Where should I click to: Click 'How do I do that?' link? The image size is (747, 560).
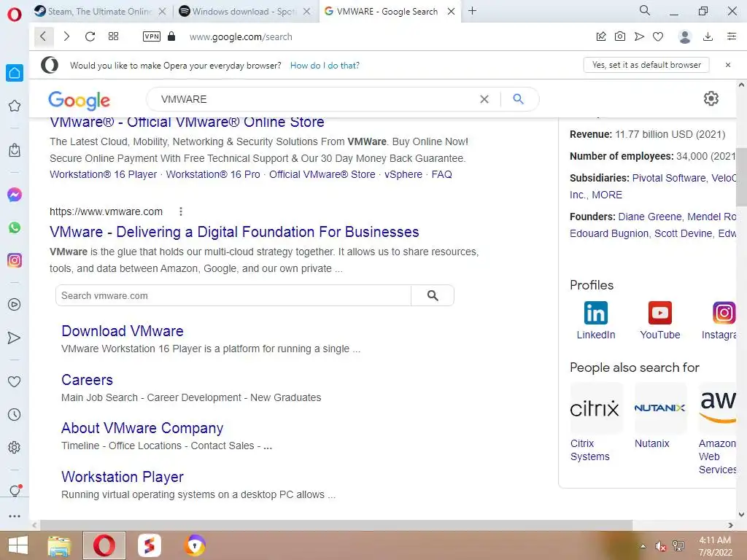point(325,65)
